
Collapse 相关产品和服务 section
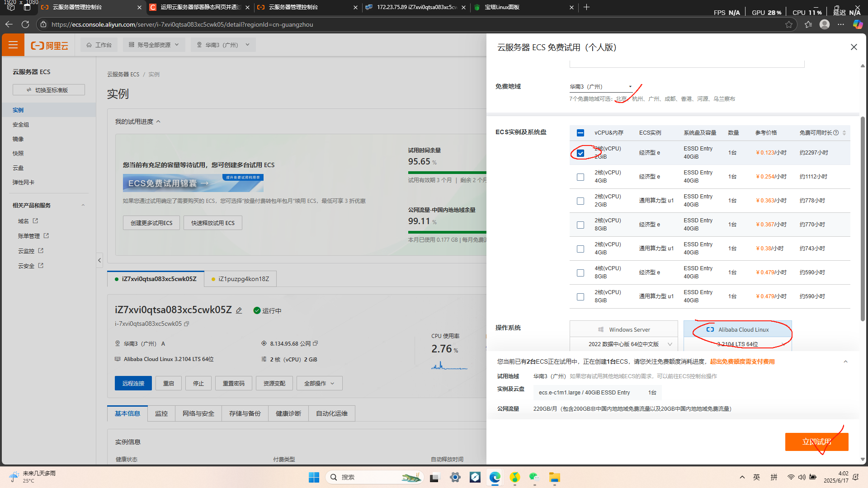pos(83,205)
